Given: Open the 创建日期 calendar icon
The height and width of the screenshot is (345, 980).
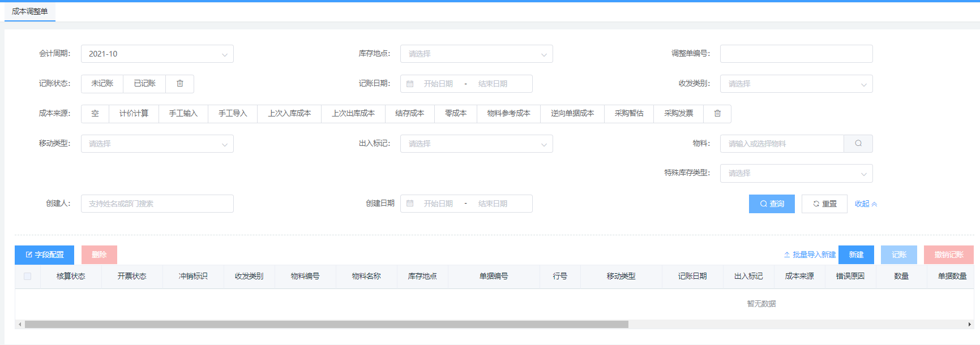Looking at the screenshot, I should click(410, 204).
